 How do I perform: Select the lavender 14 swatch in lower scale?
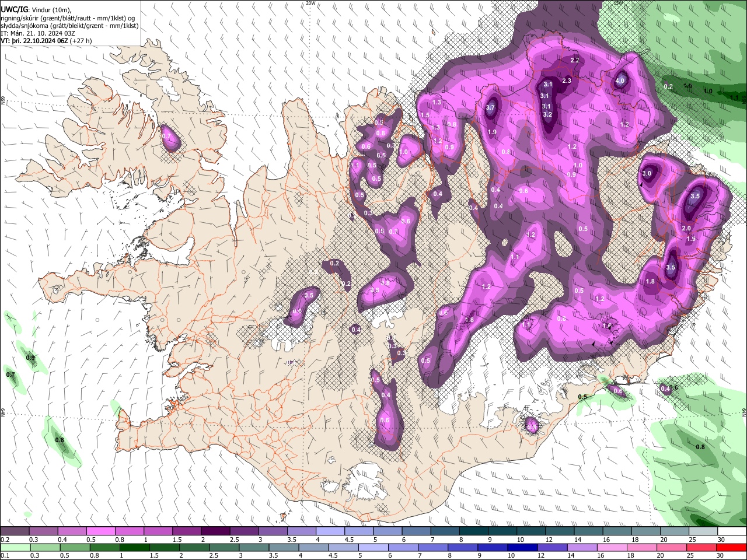pos(582,547)
